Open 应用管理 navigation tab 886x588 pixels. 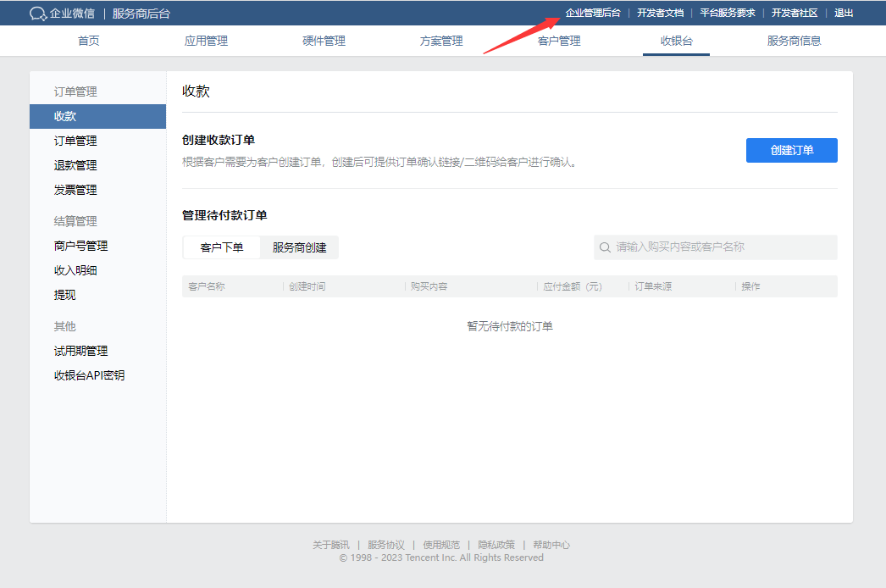[206, 41]
